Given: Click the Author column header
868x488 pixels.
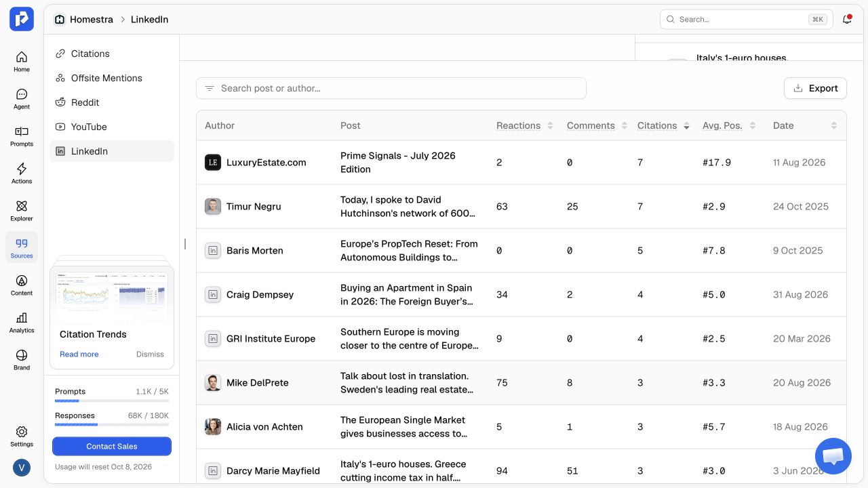Looking at the screenshot, I should (220, 125).
